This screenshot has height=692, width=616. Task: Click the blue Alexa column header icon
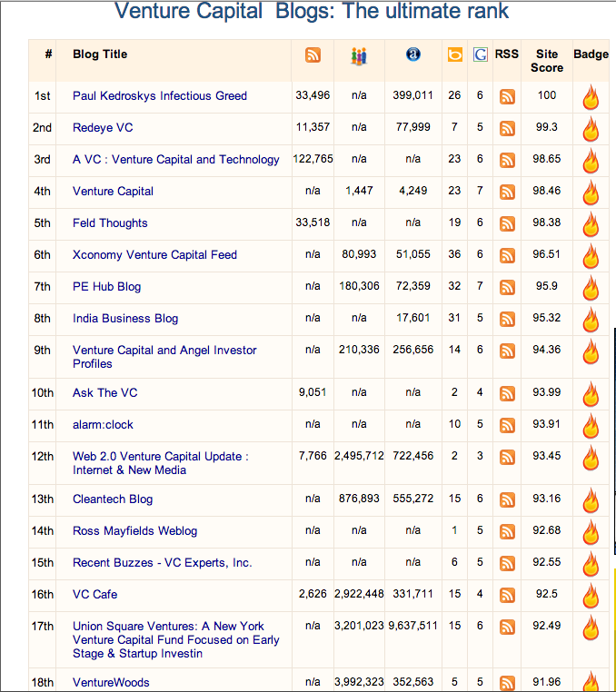412,54
